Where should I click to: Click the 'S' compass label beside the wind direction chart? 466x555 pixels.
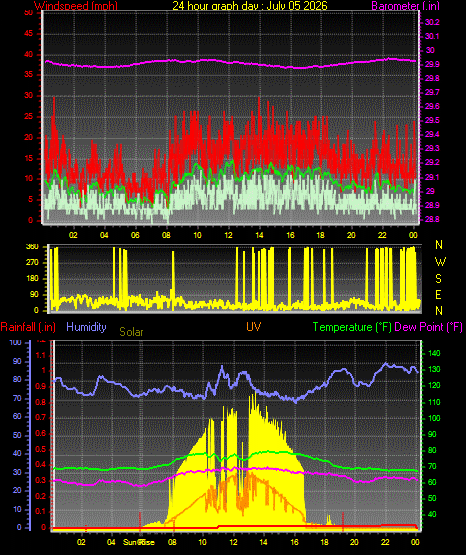438,279
